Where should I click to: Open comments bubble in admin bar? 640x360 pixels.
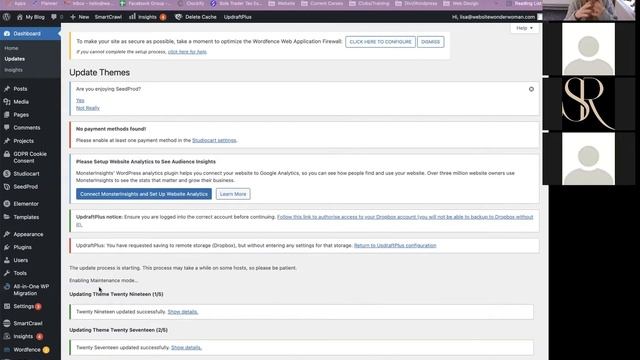[54, 17]
